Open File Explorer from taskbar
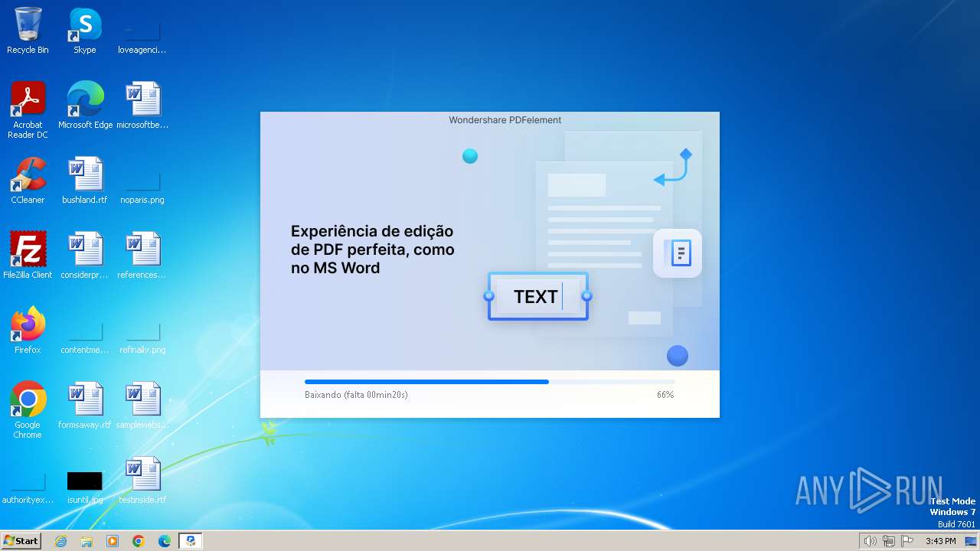Viewport: 980px width, 551px height. (87, 541)
